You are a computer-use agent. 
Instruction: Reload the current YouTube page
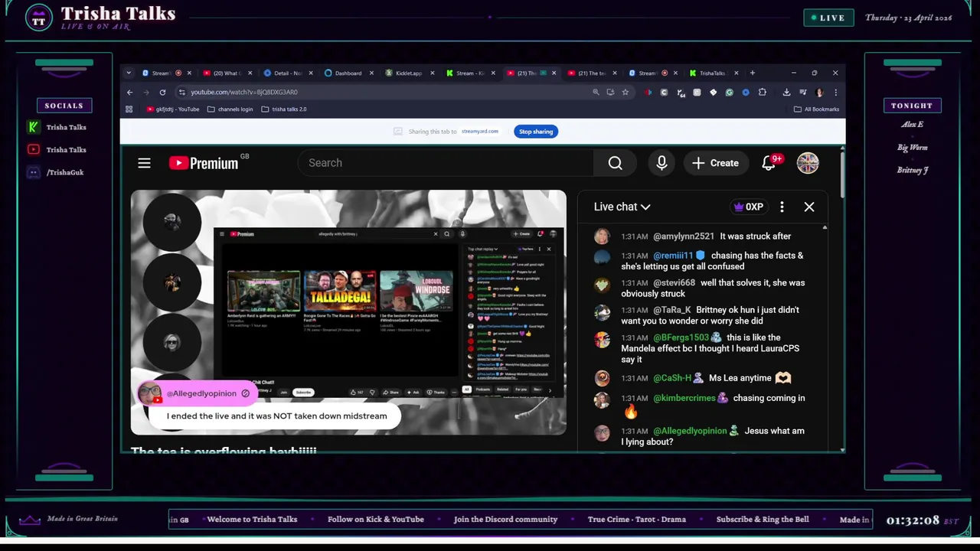(162, 92)
